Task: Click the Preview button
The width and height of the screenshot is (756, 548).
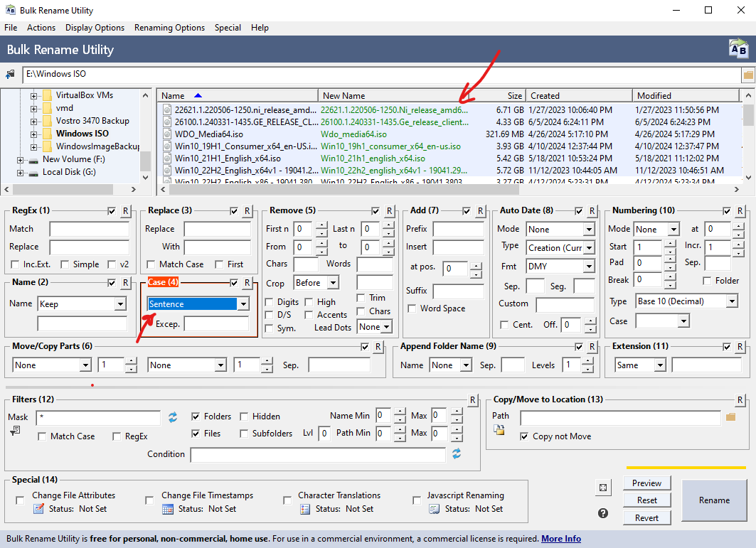Action: (646, 483)
